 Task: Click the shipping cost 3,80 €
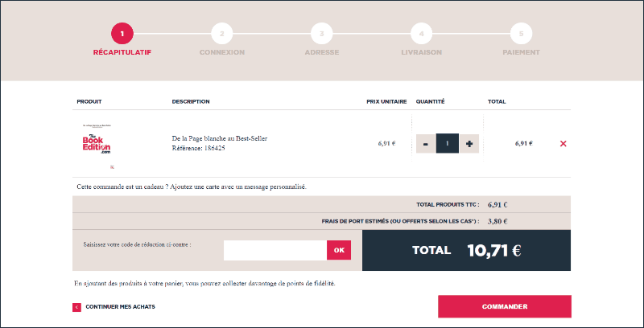click(497, 221)
